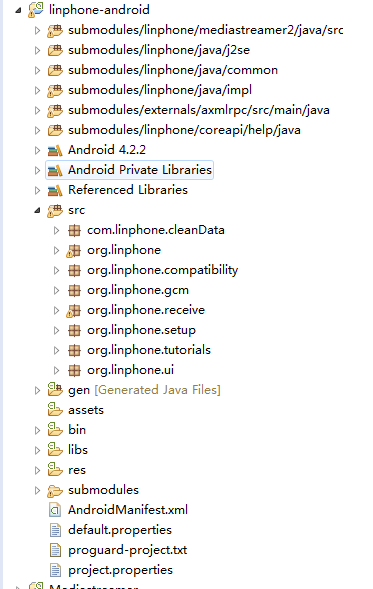Click the submodules folder icon
The height and width of the screenshot is (589, 373).
click(55, 490)
